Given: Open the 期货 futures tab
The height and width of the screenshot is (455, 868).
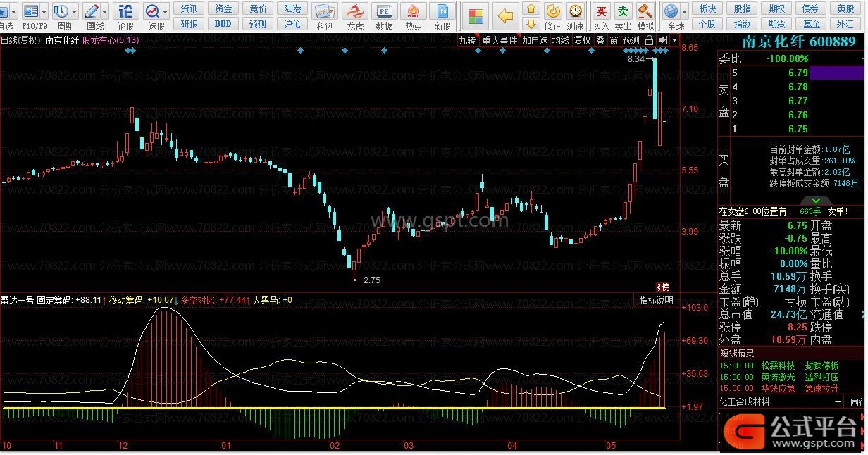Looking at the screenshot, I should tap(776, 23).
